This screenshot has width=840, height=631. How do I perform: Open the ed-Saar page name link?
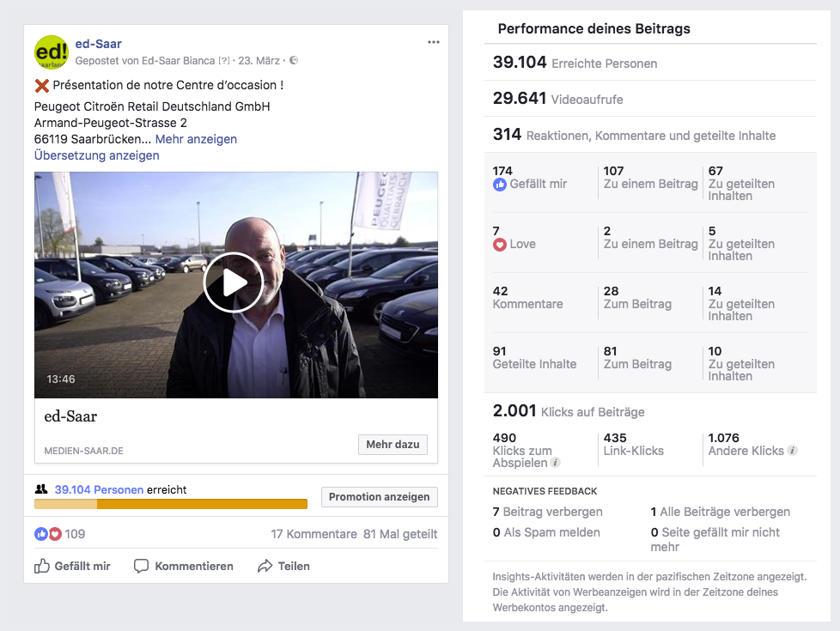click(x=99, y=44)
